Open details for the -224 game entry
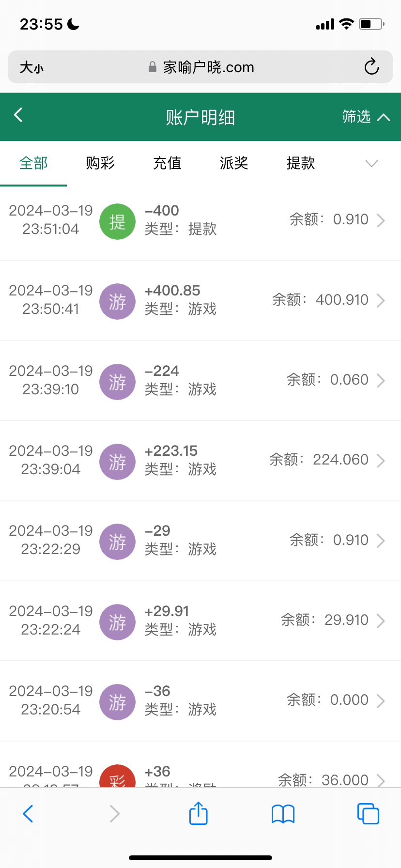 pos(381,381)
